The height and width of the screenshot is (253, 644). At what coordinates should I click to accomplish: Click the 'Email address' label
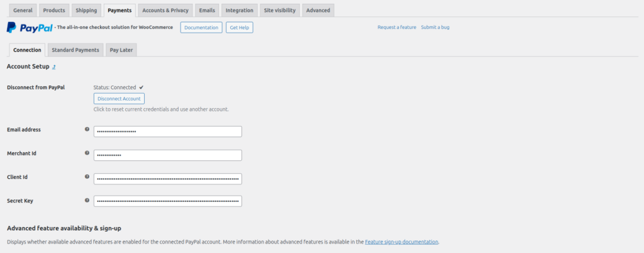[24, 130]
